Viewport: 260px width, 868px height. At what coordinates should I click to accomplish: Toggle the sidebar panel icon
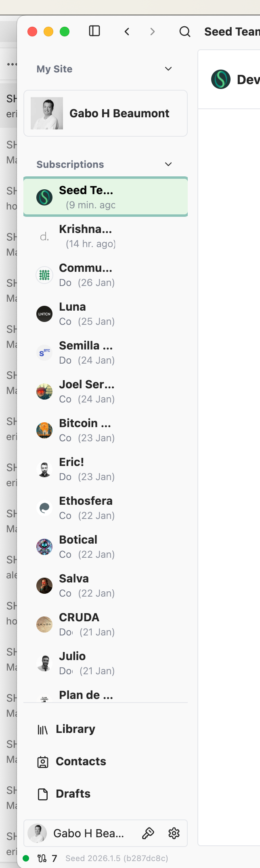tap(94, 31)
